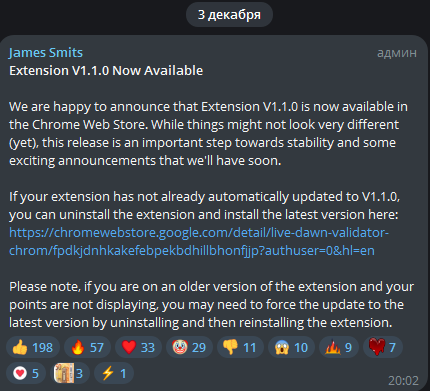The height and width of the screenshot is (391, 430).
Task: Toggle the thumbs-down reaction showing 11
Action: (x=240, y=347)
